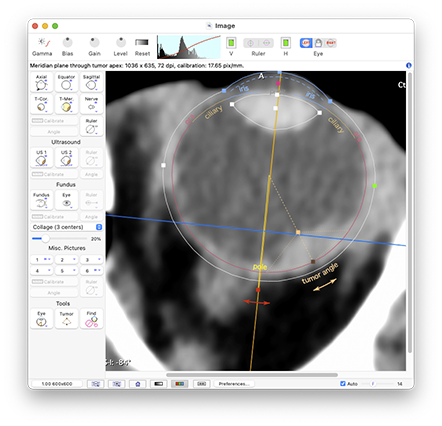
Task: Click the Find tool icon
Action: point(91,319)
